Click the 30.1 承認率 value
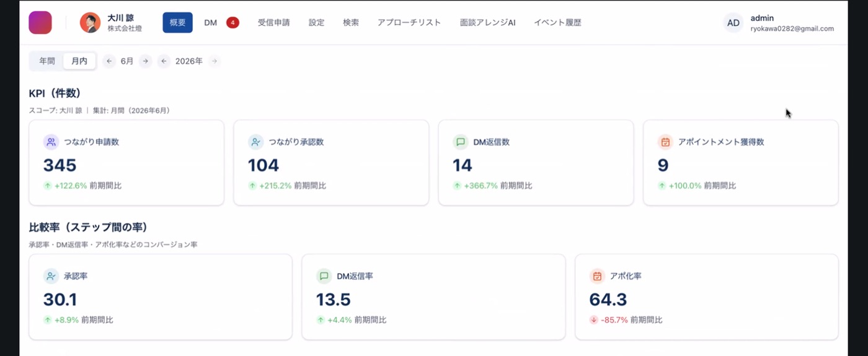The image size is (868, 356). [60, 300]
